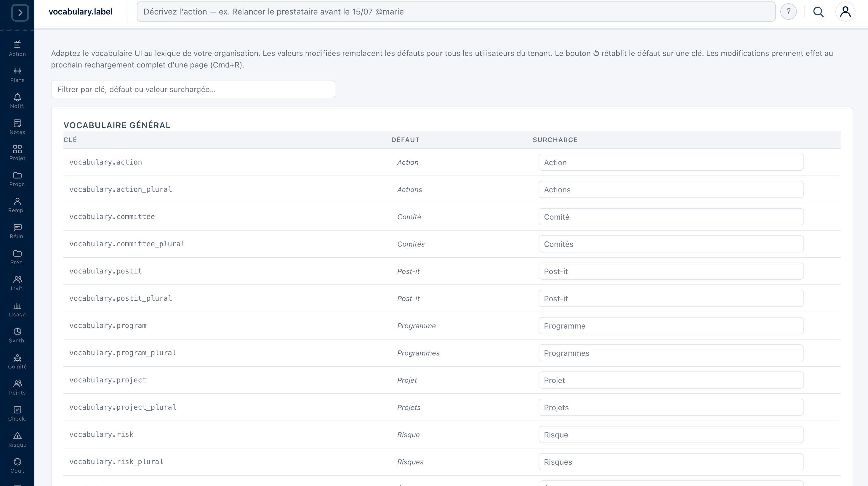The height and width of the screenshot is (486, 868).
Task: Edit the override field for vocabulary.risk
Action: (671, 435)
